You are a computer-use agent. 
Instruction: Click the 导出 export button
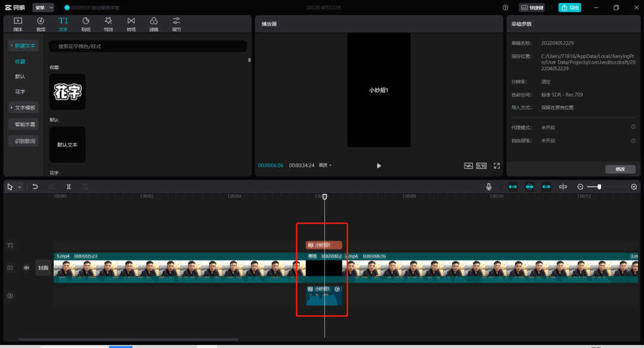pyautogui.click(x=569, y=7)
